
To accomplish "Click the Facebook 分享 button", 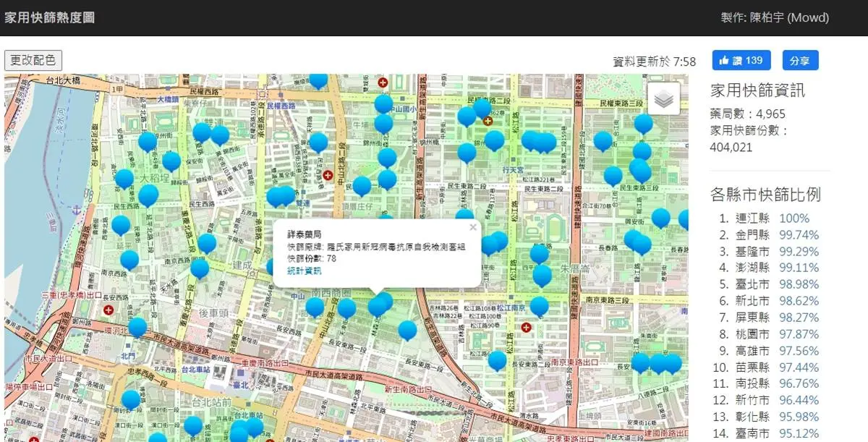I will [800, 60].
